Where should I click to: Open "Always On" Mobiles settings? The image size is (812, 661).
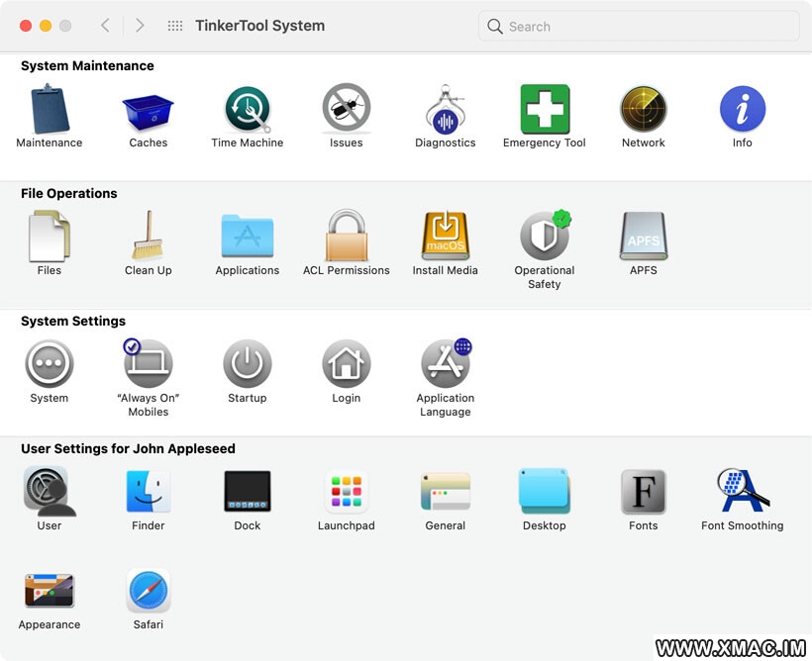click(x=149, y=364)
